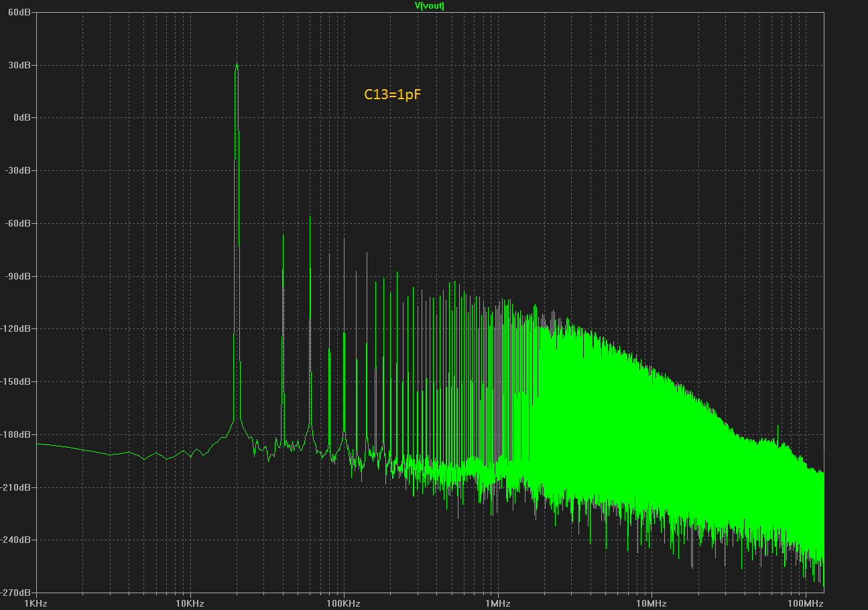The image size is (868, 610).
Task: Click the 100MHz frequency axis label
Action: 806,603
